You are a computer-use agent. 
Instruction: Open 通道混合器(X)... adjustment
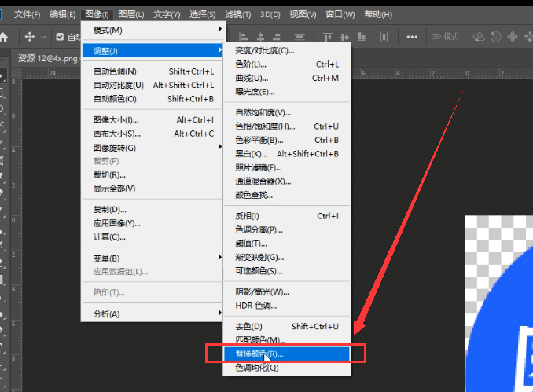[x=287, y=181]
